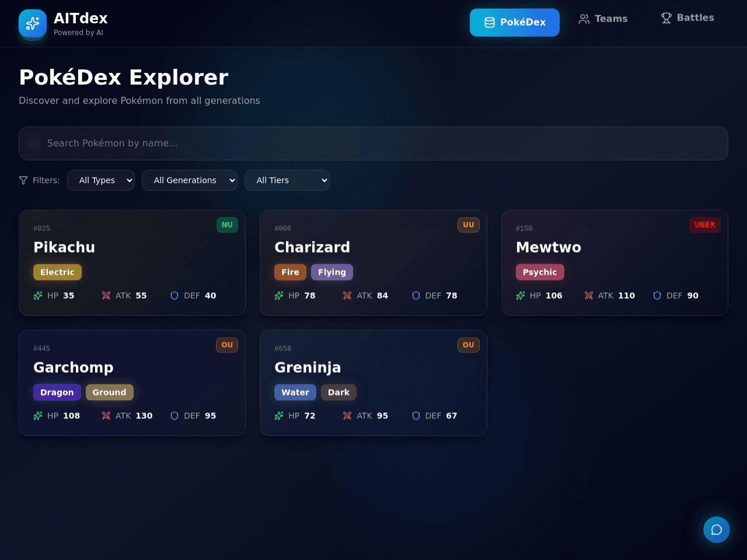Click the Water type badge
The width and height of the screenshot is (747, 560).
tap(295, 393)
